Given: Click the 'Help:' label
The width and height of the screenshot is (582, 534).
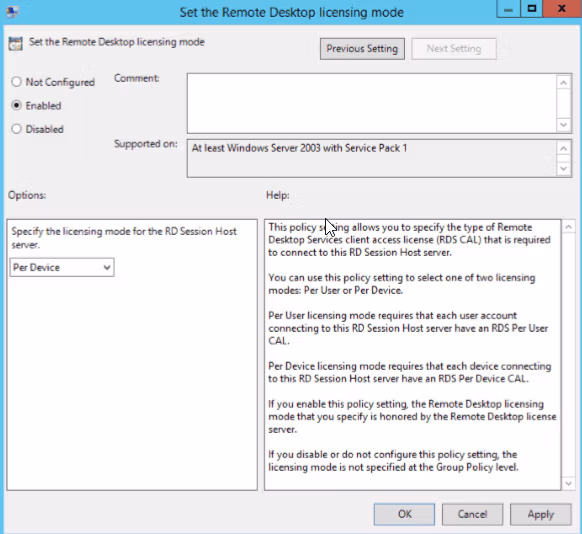Looking at the screenshot, I should pos(278,195).
